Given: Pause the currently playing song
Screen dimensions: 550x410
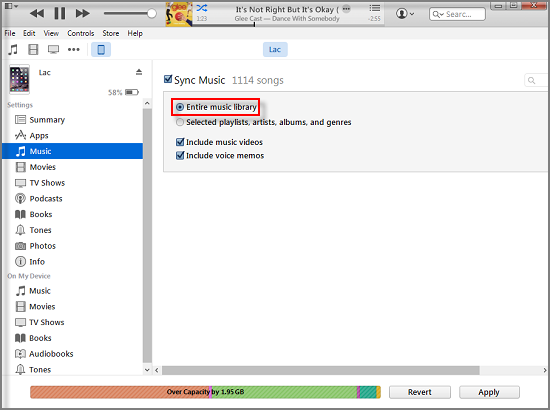Looking at the screenshot, I should point(60,13).
